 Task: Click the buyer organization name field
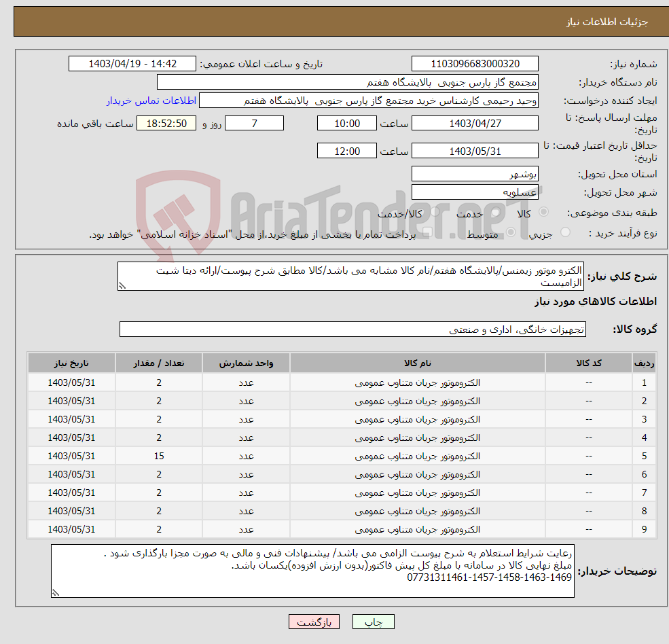348,82
